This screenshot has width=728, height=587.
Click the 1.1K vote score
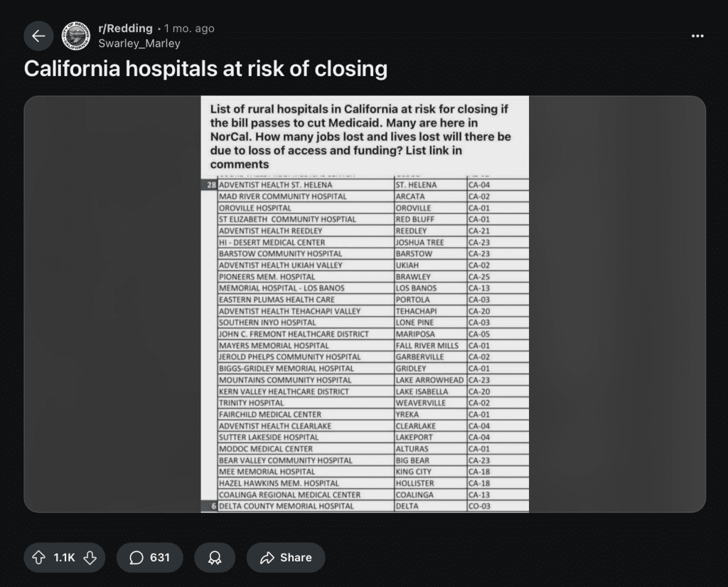[64, 558]
